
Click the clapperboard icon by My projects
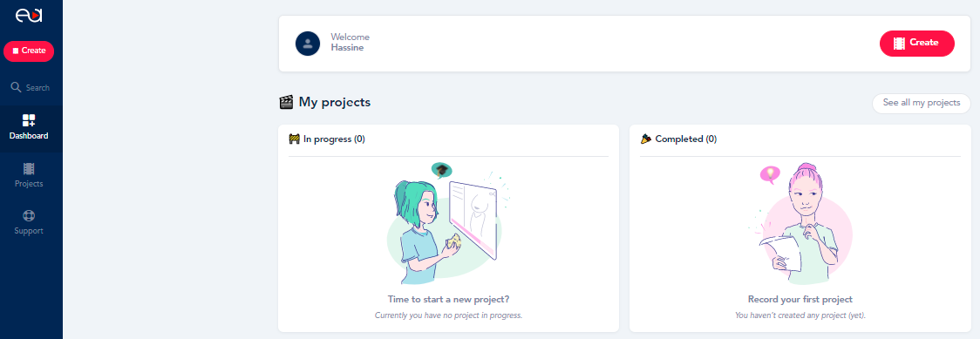tap(286, 102)
